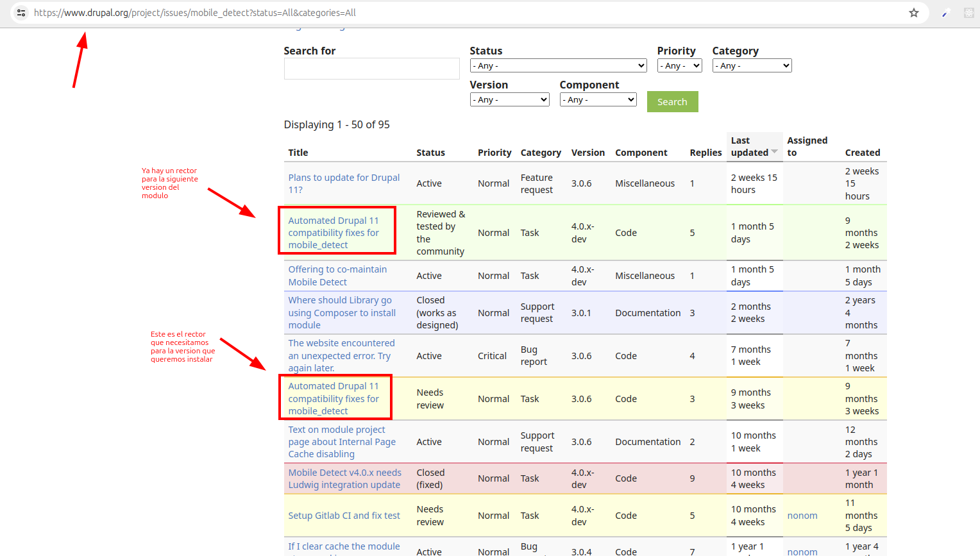Open the Category dropdown filter
This screenshot has width=980, height=556.
tap(752, 65)
